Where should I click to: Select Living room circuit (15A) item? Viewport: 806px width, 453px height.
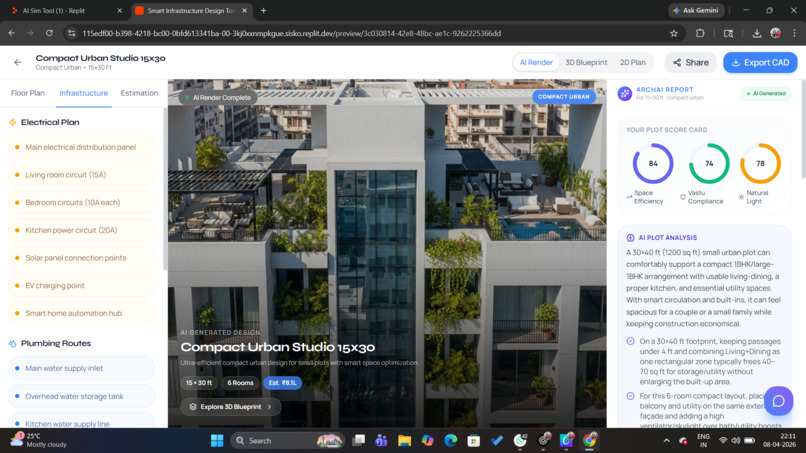(81, 175)
